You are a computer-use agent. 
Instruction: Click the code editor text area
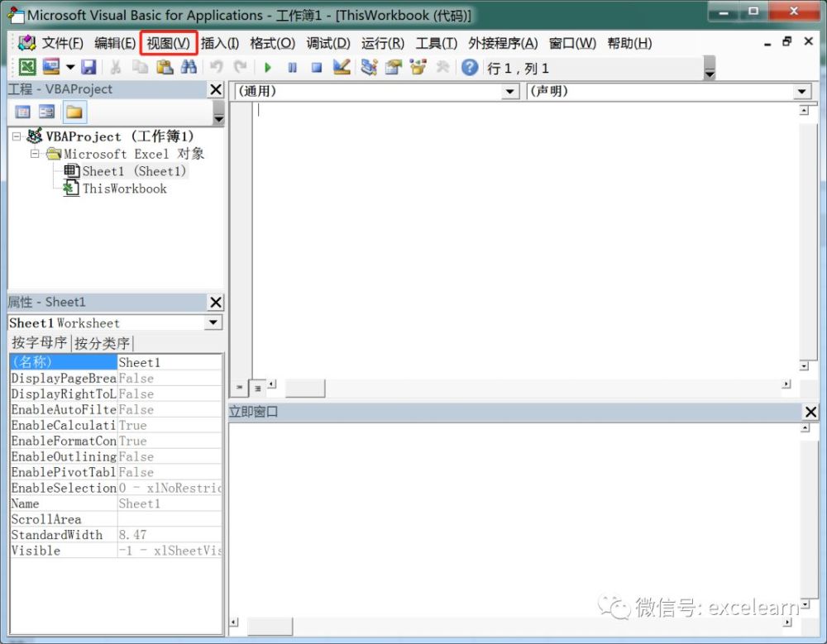coord(526,240)
